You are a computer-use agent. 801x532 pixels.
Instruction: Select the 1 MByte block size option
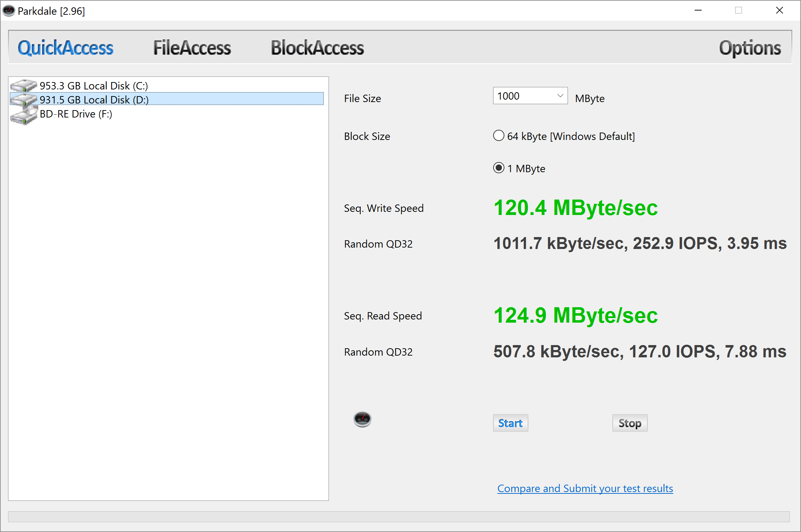pos(498,168)
